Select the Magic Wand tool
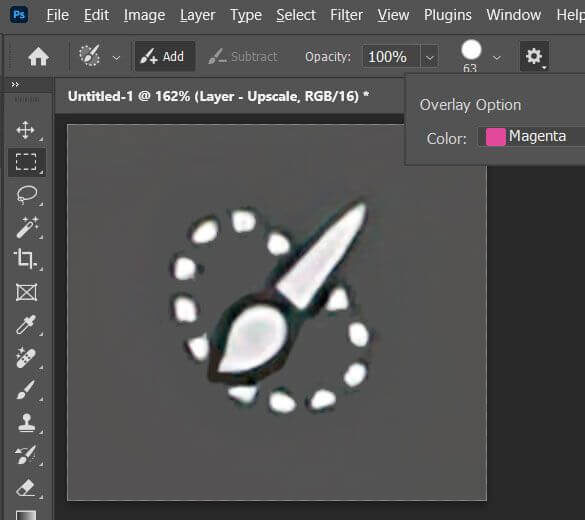 (x=27, y=227)
